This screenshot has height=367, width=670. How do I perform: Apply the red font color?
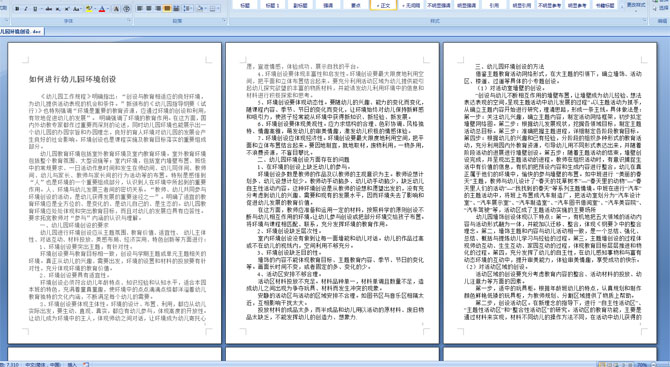click(102, 9)
